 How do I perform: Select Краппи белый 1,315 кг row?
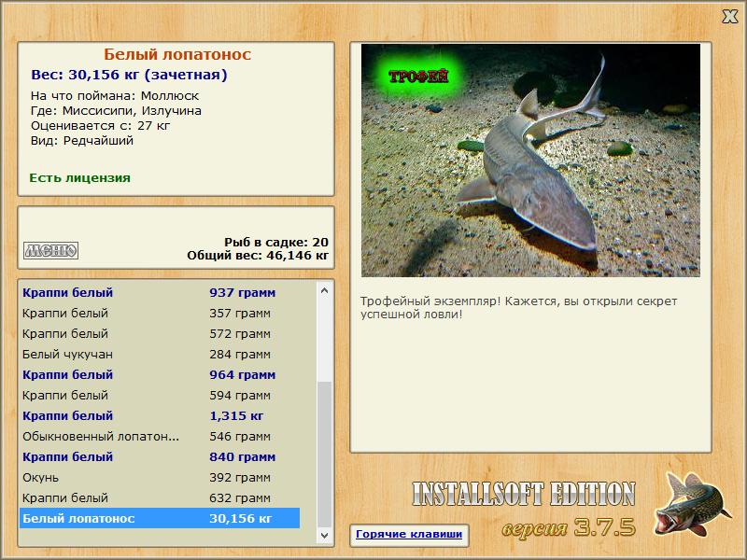tap(160, 415)
